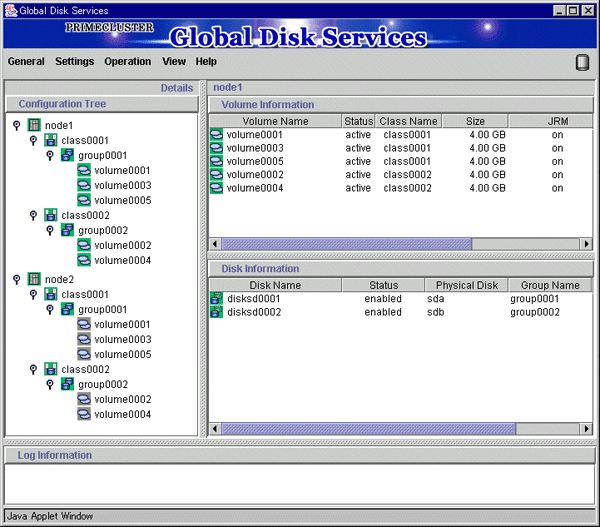Collapse group0001 under node1
Screen dimensions: 600x527
50,155
